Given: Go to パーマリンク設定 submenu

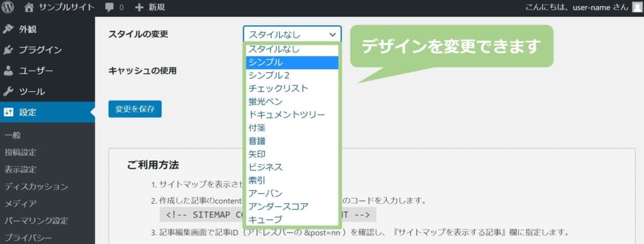Looking at the screenshot, I should tap(36, 221).
